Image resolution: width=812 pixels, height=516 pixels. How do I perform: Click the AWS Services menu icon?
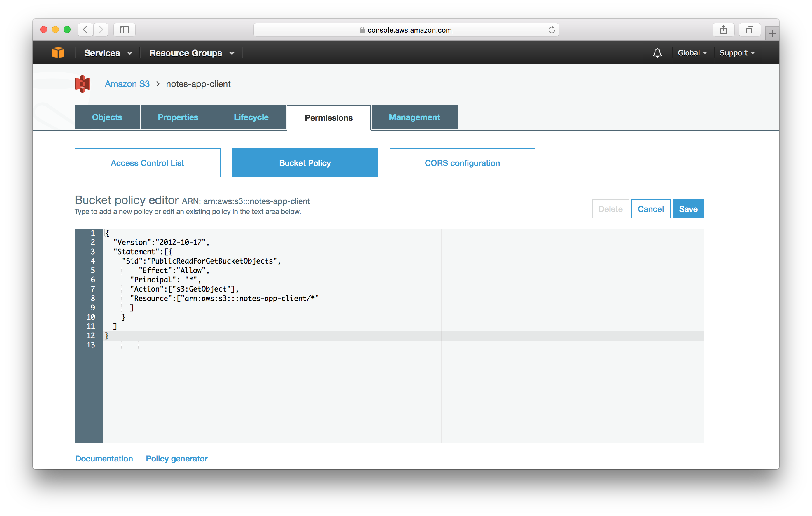58,52
